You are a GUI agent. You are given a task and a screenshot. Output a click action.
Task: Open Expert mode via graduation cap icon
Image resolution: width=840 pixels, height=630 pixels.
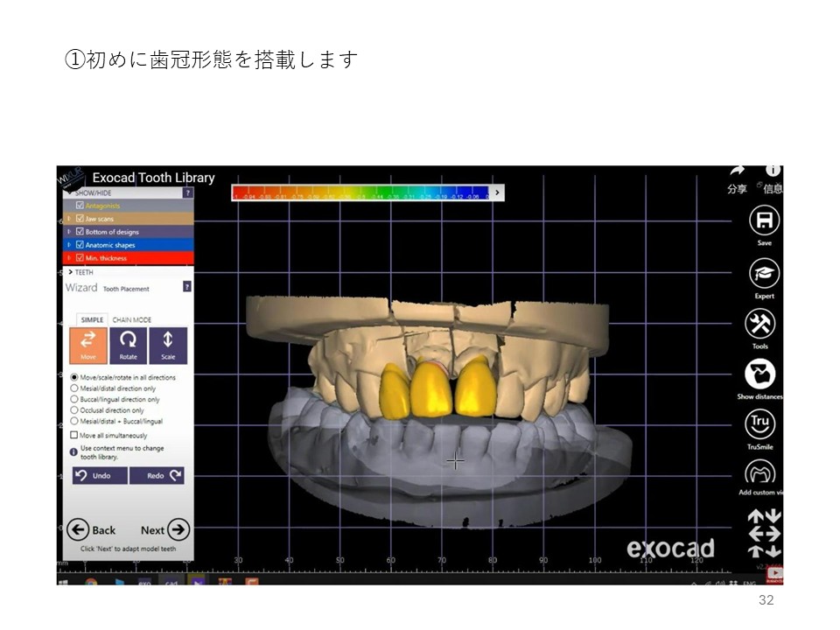click(764, 274)
